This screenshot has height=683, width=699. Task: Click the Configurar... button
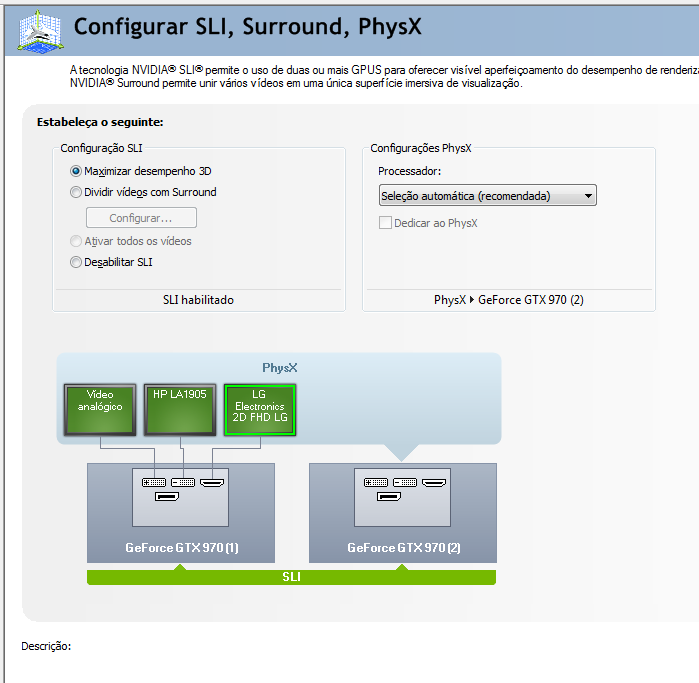(x=141, y=218)
